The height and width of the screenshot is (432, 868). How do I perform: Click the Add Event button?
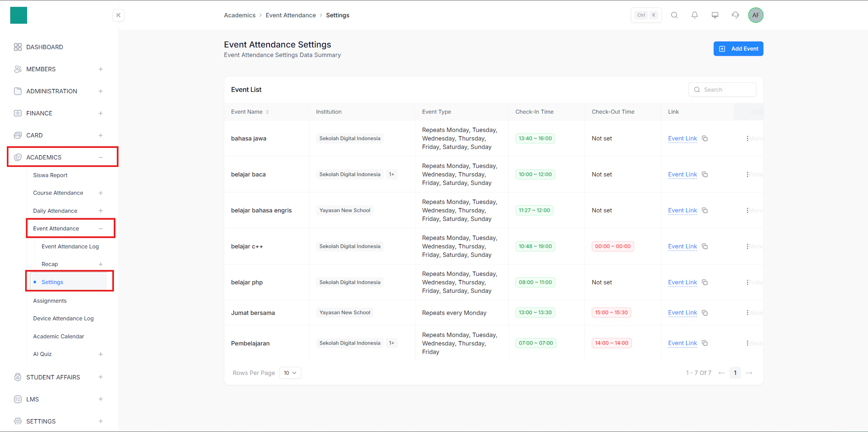coord(738,49)
